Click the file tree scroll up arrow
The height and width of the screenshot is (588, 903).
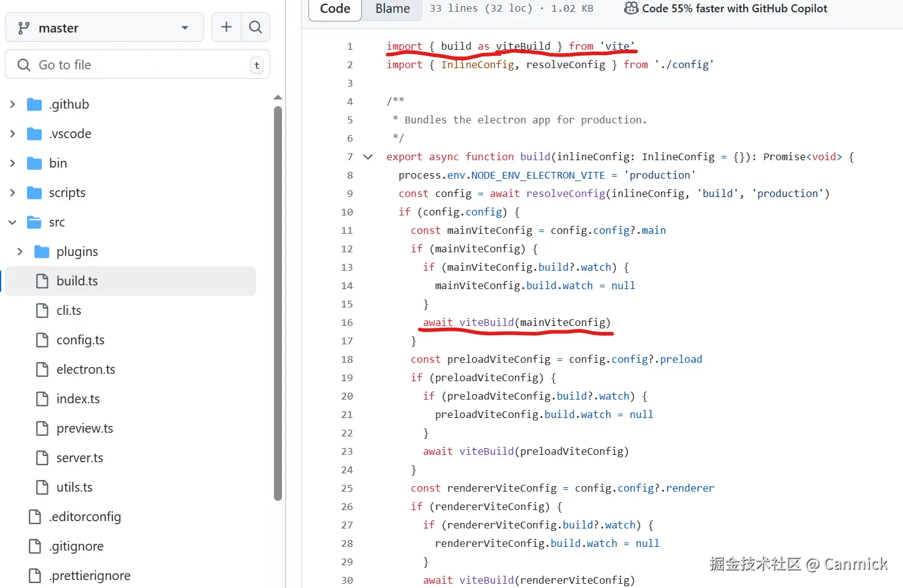coord(278,98)
